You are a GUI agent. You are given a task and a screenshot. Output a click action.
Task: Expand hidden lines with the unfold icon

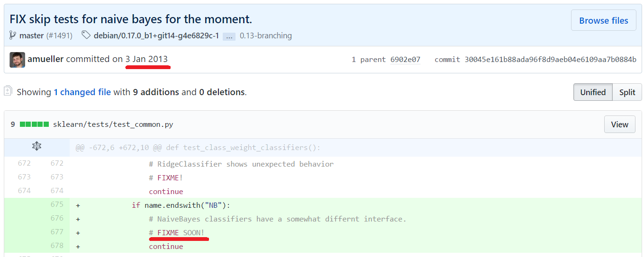tap(36, 147)
